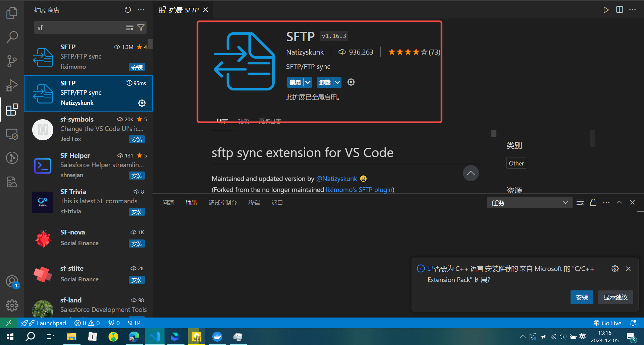
Task: Expand the Uninstall button dropdown arrow
Action: (337, 82)
